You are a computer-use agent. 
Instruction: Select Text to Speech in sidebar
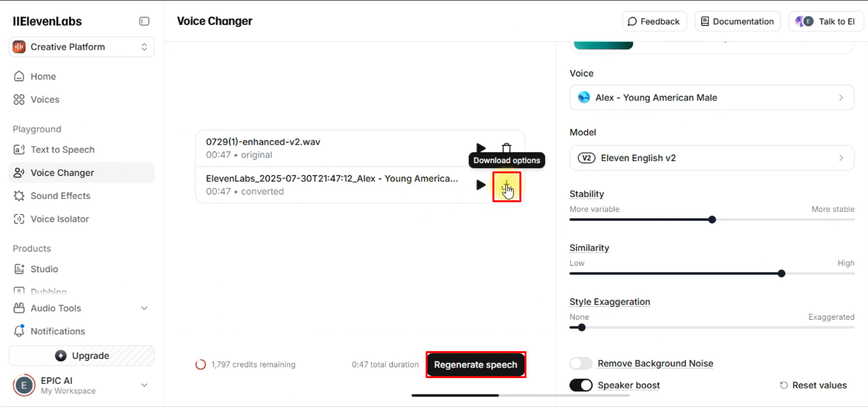point(62,150)
